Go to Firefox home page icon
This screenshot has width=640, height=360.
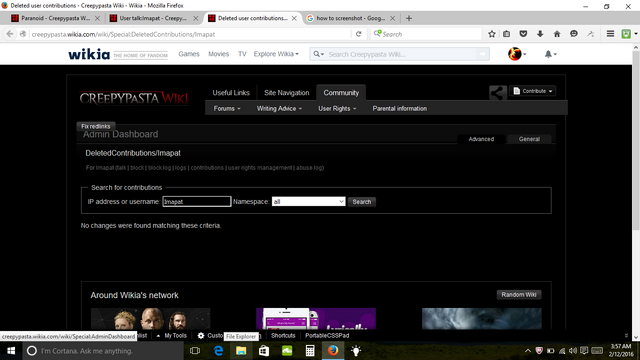557,34
